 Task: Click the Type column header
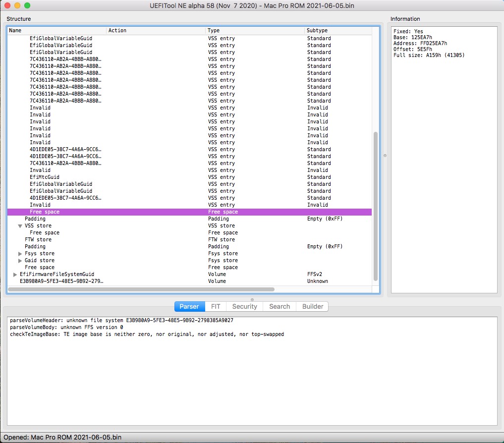[x=255, y=31]
